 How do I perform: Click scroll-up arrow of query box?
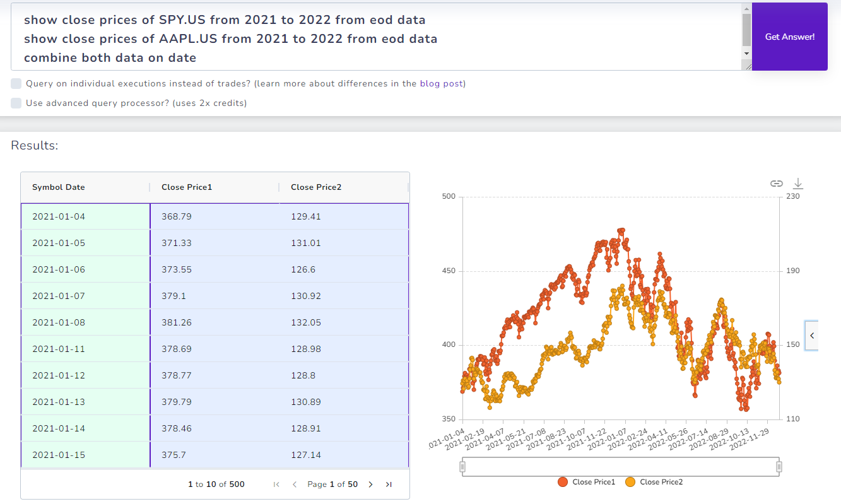(746, 9)
